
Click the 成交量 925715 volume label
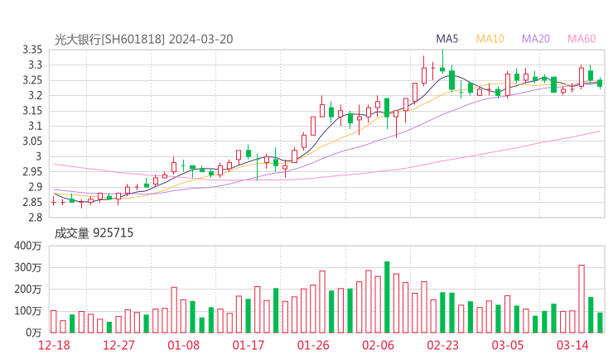(94, 233)
